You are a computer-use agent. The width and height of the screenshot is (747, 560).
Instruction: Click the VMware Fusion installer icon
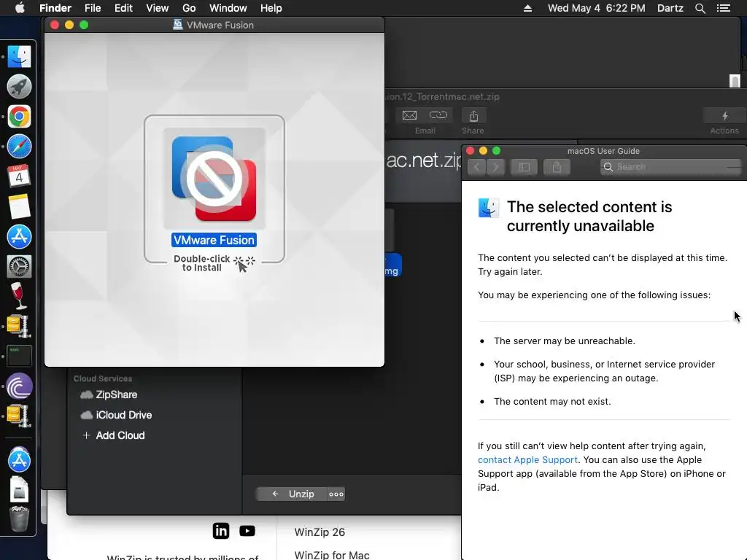coord(214,179)
